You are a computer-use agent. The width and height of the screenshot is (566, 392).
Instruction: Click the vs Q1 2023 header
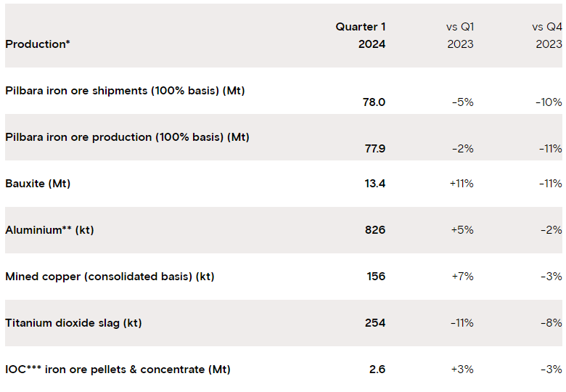(460, 36)
